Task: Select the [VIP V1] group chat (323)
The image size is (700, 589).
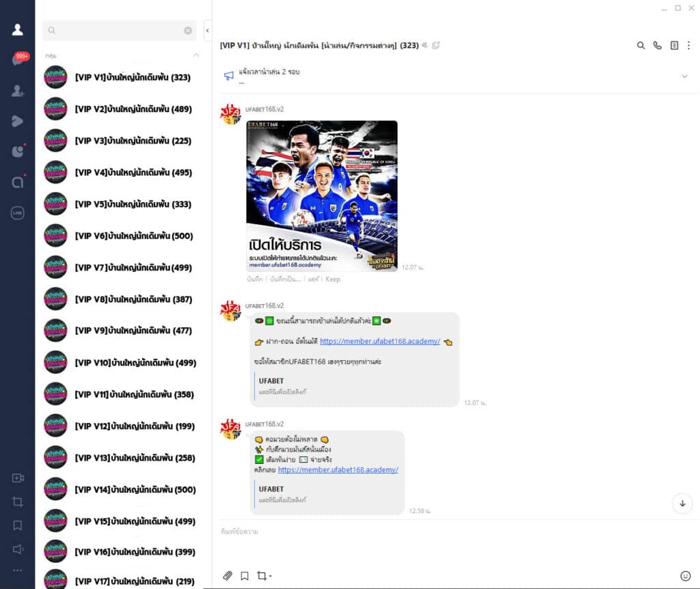Action: pyautogui.click(x=122, y=77)
